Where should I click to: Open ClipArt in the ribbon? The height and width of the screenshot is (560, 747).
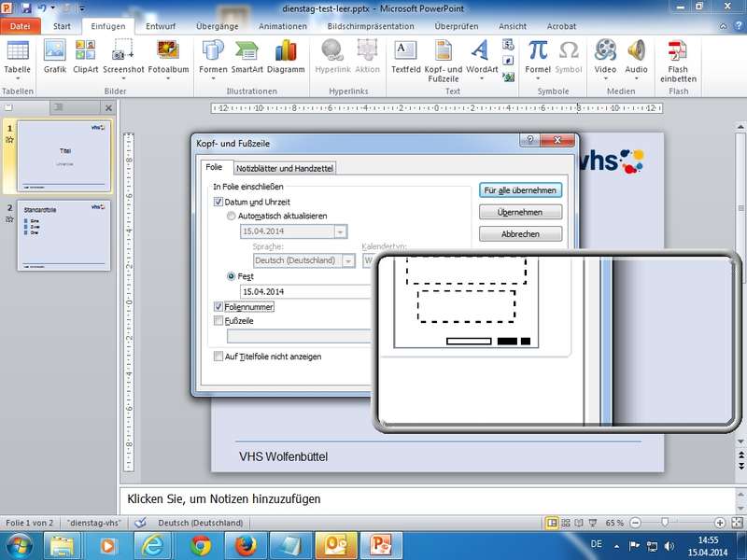(x=86, y=56)
